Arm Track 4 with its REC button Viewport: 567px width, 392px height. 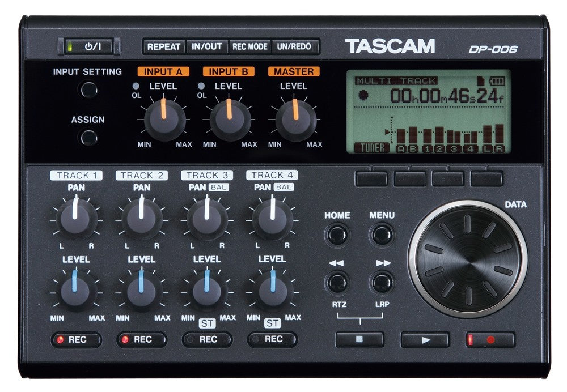272,339
